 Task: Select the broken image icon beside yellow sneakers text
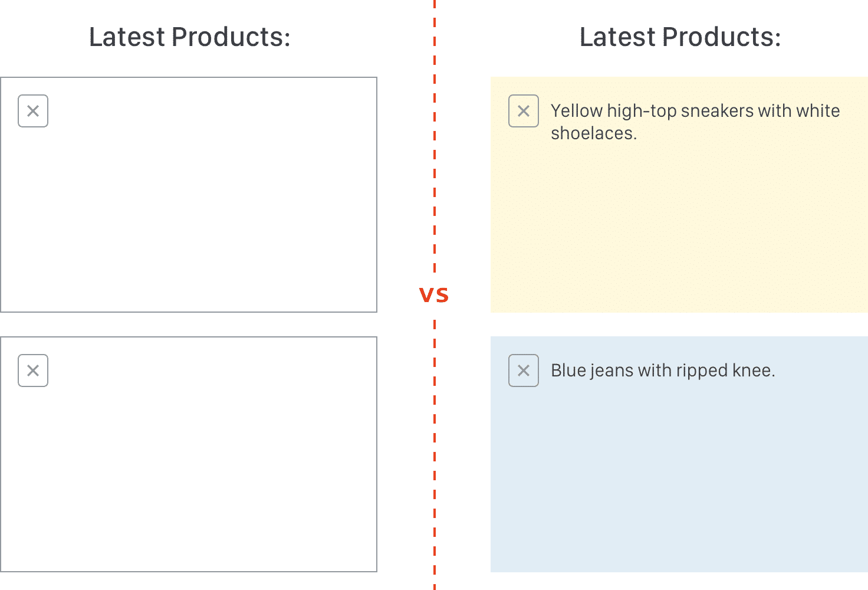point(524,111)
